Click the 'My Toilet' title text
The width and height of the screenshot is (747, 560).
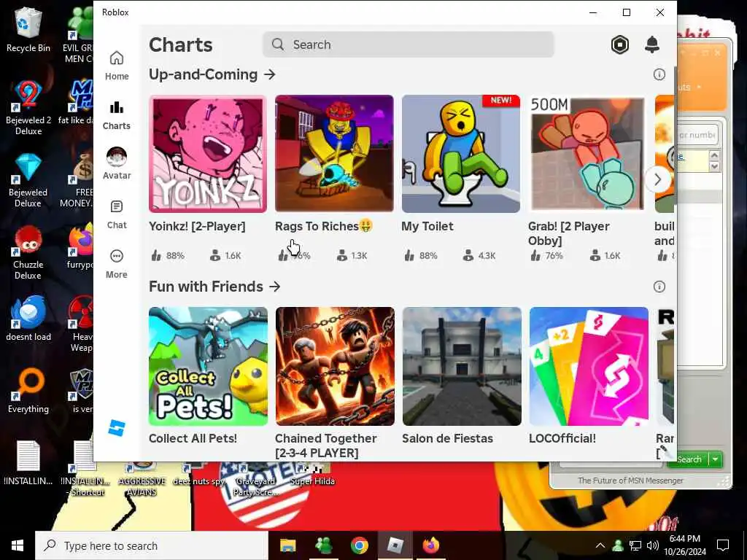[x=427, y=226]
